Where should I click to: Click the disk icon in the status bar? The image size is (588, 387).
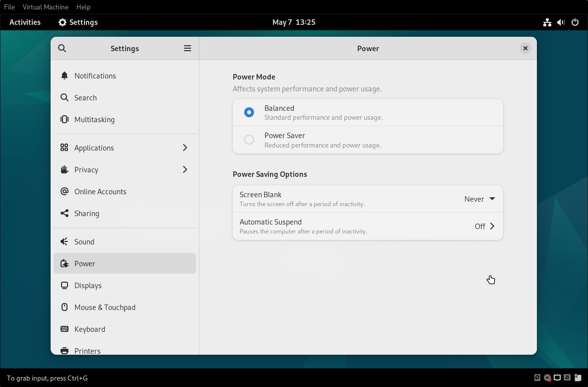click(537, 378)
